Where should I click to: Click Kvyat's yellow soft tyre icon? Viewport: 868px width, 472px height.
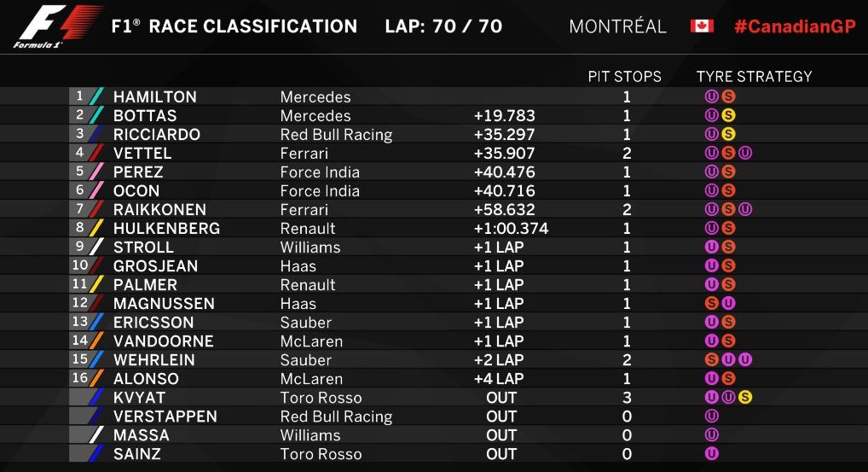pyautogui.click(x=745, y=397)
